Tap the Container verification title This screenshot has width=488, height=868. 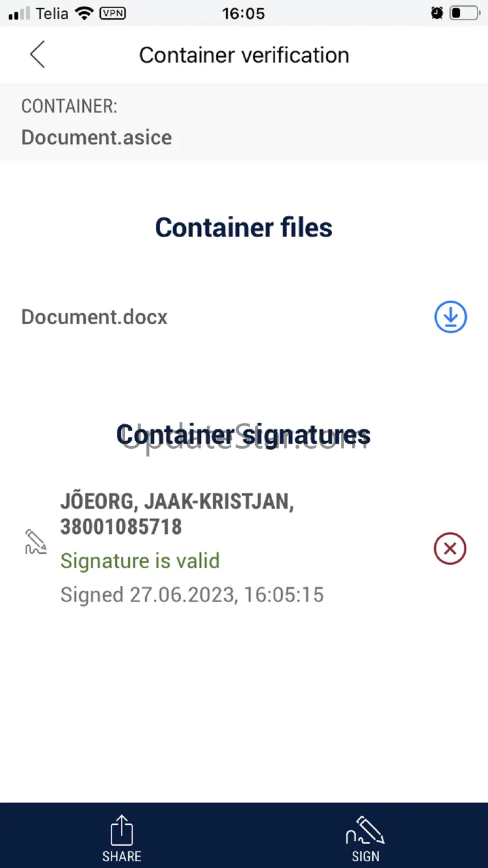[x=244, y=55]
